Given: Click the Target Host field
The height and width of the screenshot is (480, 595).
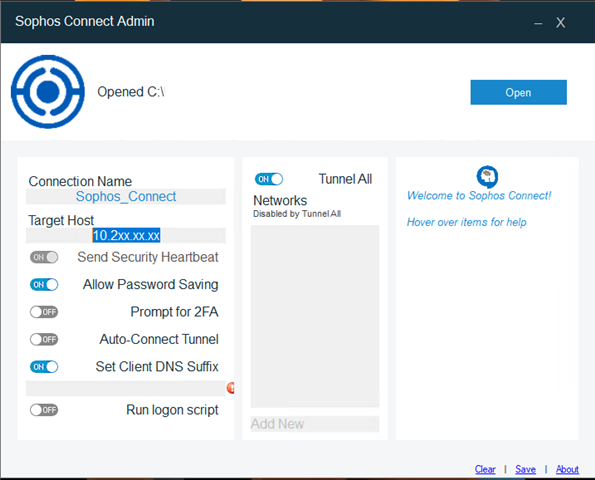Looking at the screenshot, I should [126, 235].
